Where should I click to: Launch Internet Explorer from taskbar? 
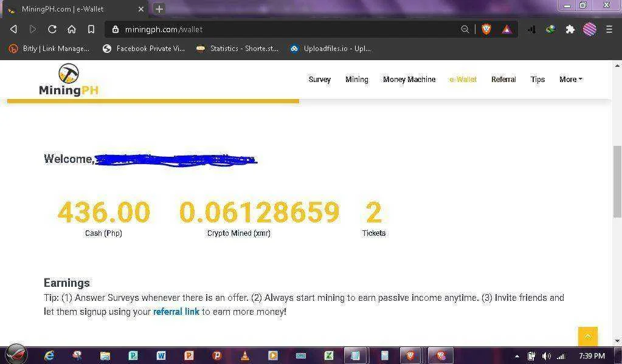pos(49,355)
